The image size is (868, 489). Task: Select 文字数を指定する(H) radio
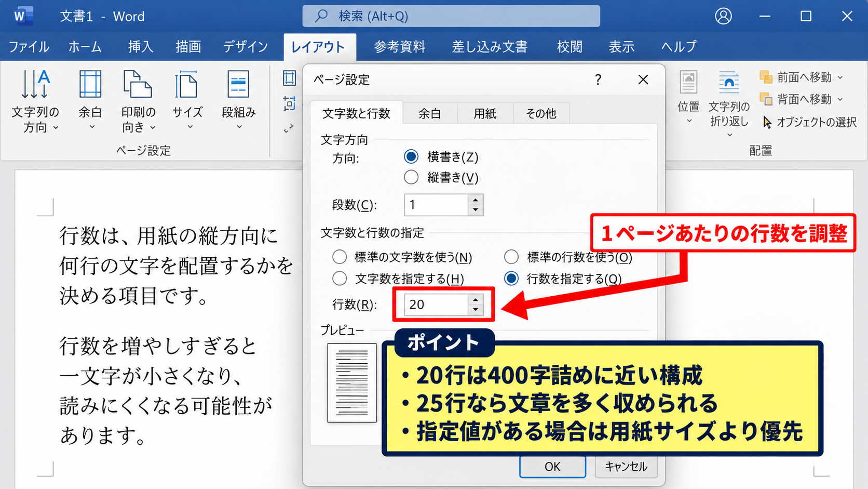coord(340,279)
